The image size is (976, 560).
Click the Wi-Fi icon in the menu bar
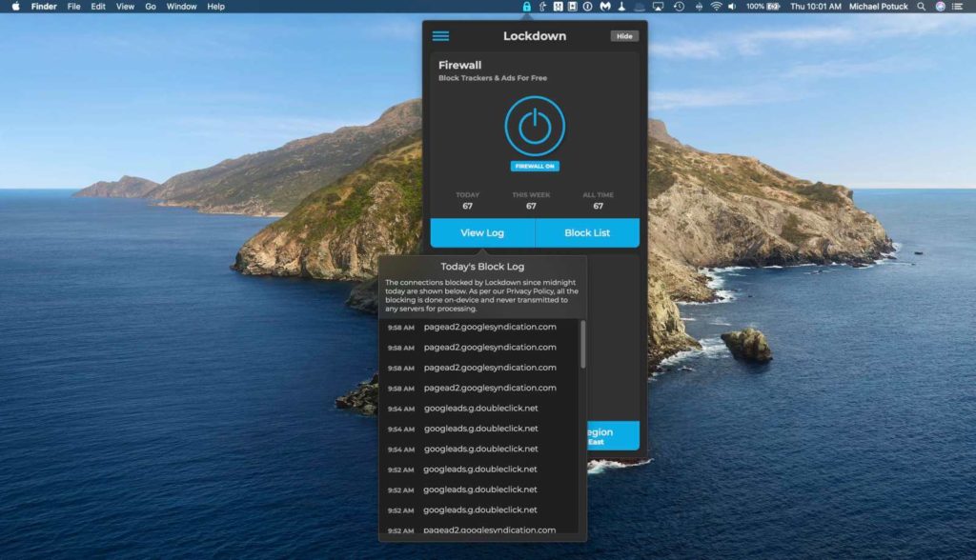pyautogui.click(x=717, y=7)
